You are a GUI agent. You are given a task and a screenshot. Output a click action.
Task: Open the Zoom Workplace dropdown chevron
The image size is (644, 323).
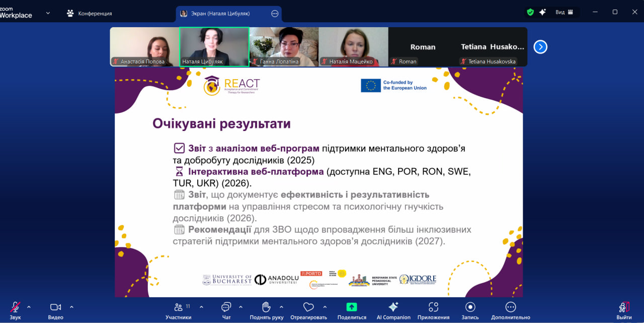(48, 13)
